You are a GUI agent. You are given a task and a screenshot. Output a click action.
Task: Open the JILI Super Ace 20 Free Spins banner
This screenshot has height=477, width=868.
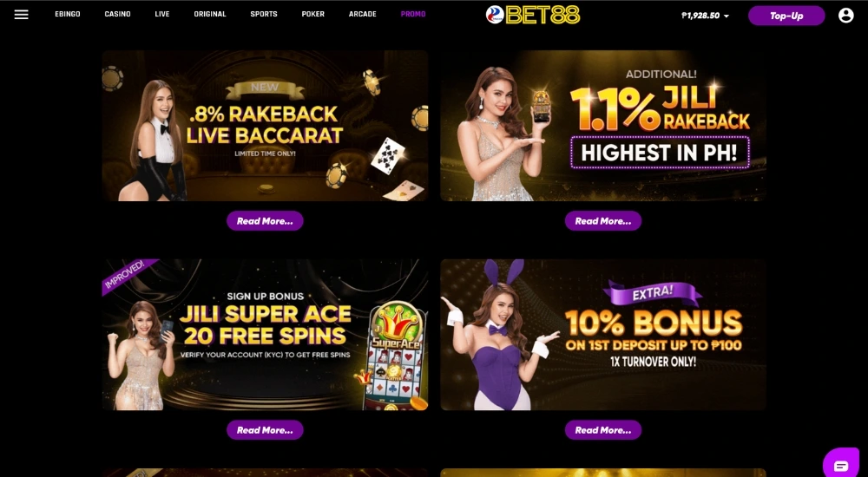265,335
